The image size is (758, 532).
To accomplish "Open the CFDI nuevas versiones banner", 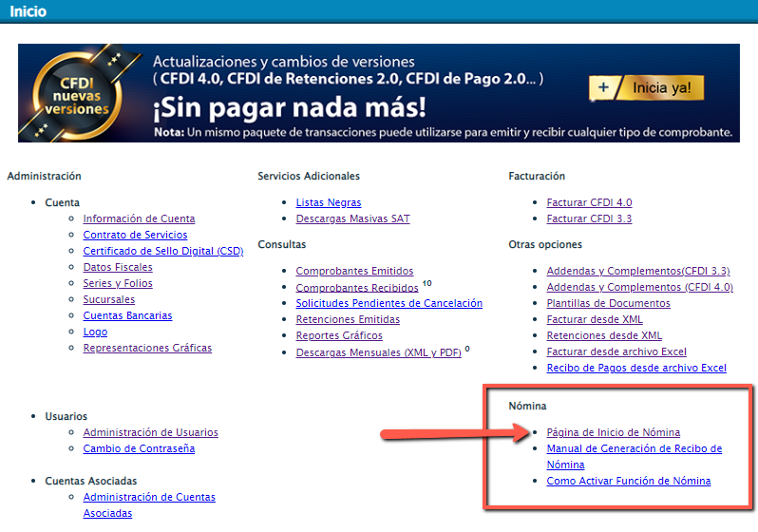I will click(x=379, y=93).
